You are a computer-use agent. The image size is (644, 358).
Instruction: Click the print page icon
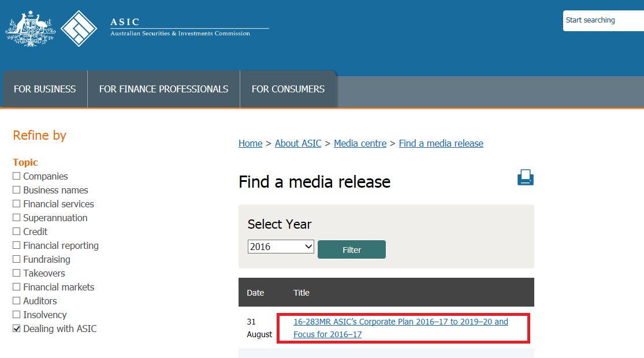click(525, 177)
